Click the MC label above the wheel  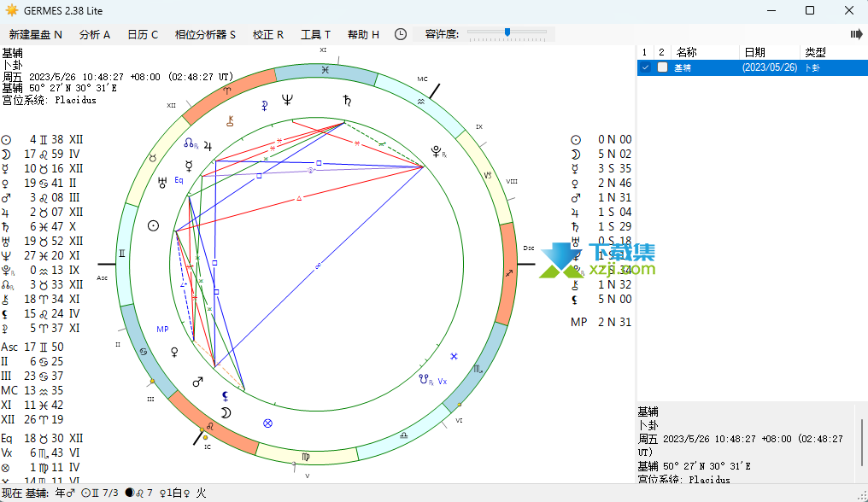[422, 79]
